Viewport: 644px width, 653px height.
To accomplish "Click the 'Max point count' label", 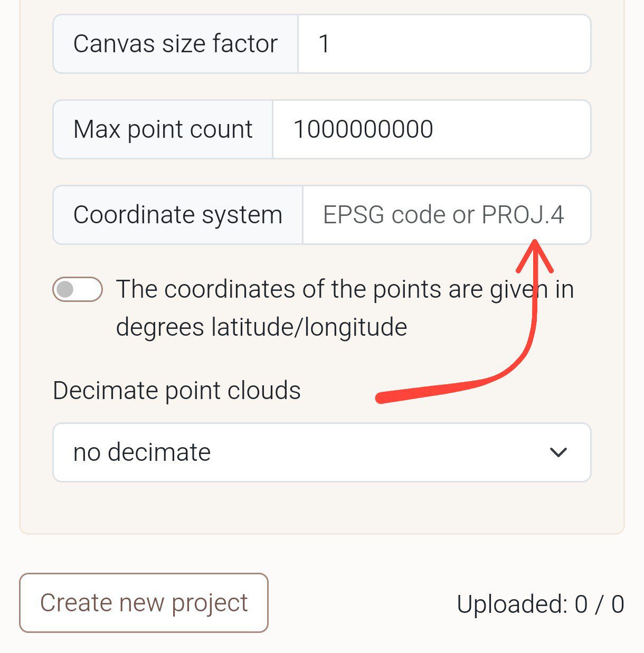I will 163,129.
